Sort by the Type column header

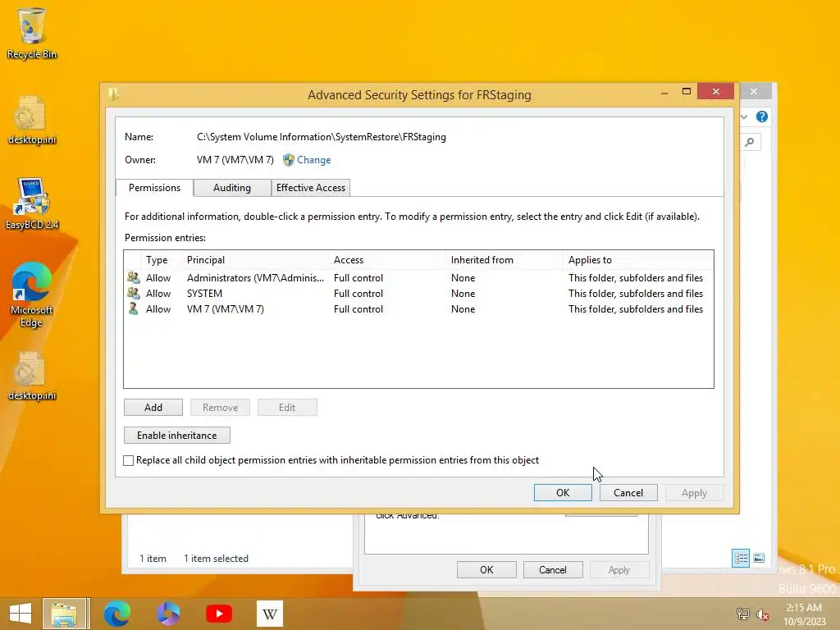tap(161, 260)
